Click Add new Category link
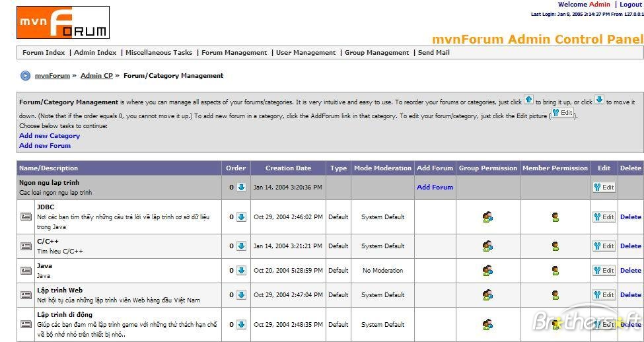 (50, 135)
